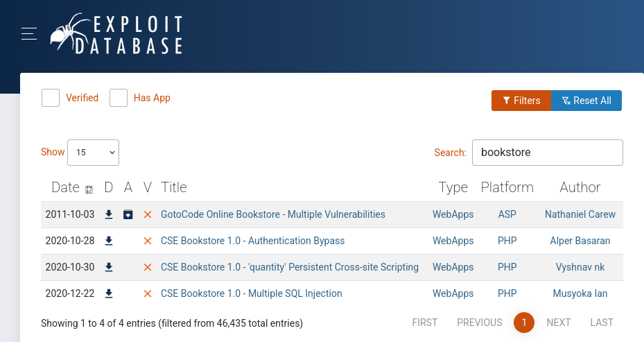The width and height of the screenshot is (644, 342).
Task: Select PHP platform in the Authentication Bypass row
Action: pos(507,241)
